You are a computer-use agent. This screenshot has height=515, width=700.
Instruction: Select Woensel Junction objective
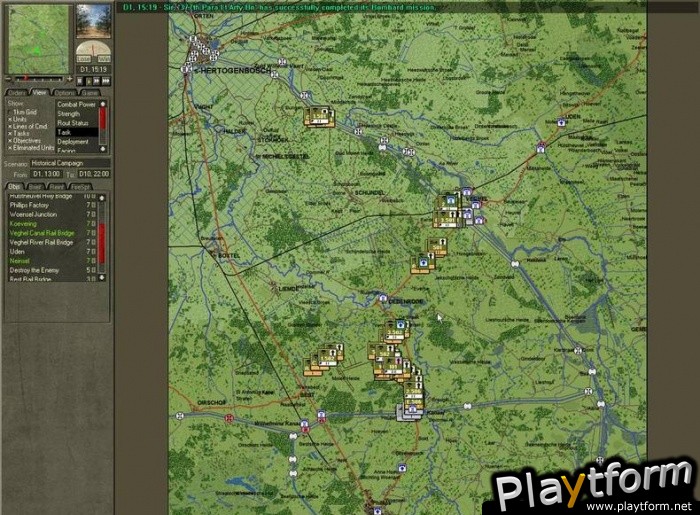(x=53, y=215)
